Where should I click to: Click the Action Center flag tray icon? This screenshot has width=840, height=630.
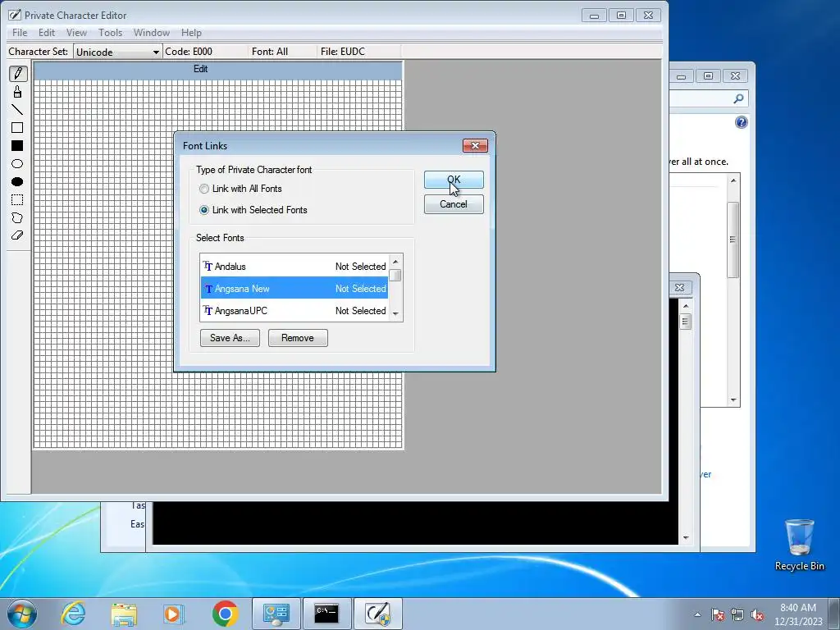718,615
